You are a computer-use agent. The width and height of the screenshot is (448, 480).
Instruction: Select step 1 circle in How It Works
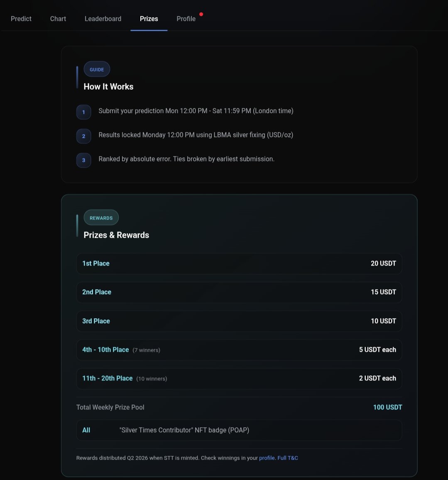tap(83, 112)
